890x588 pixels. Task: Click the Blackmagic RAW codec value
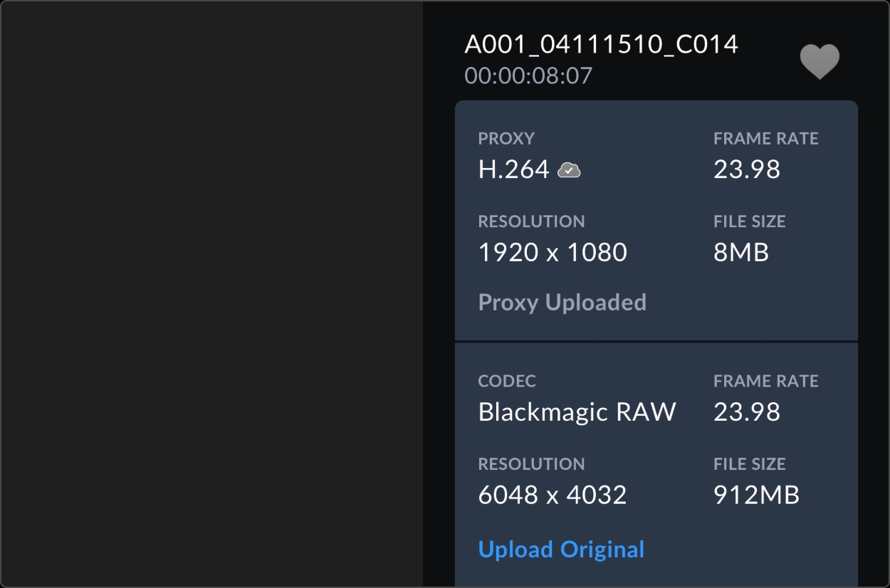(x=577, y=411)
